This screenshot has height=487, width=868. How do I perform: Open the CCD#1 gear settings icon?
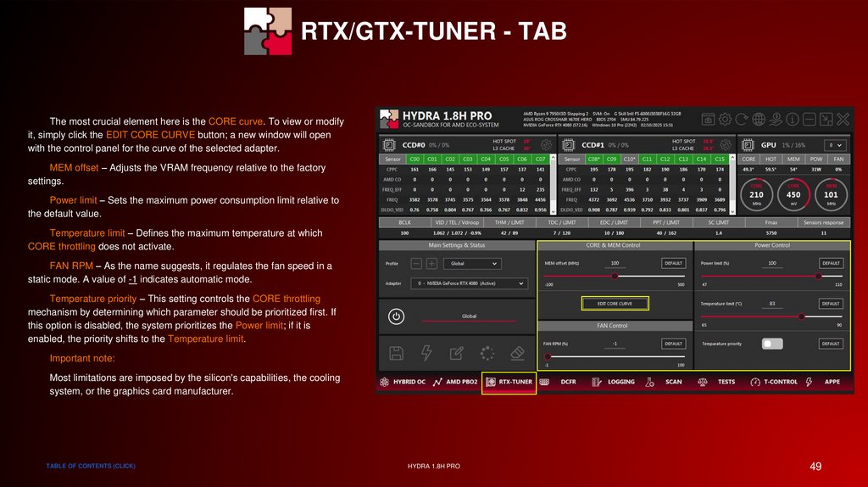point(726,145)
